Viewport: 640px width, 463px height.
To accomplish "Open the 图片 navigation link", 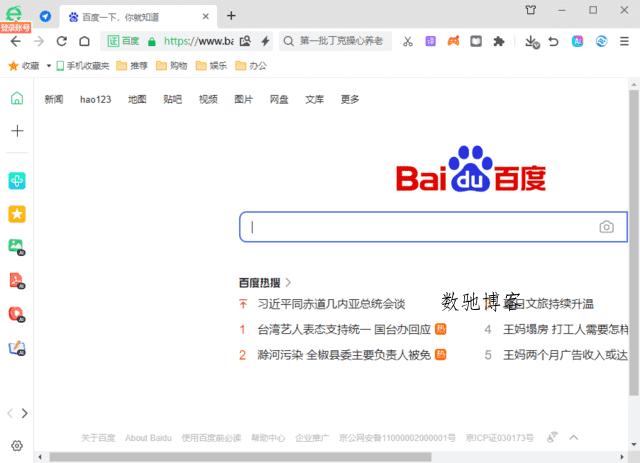I will pyautogui.click(x=244, y=99).
